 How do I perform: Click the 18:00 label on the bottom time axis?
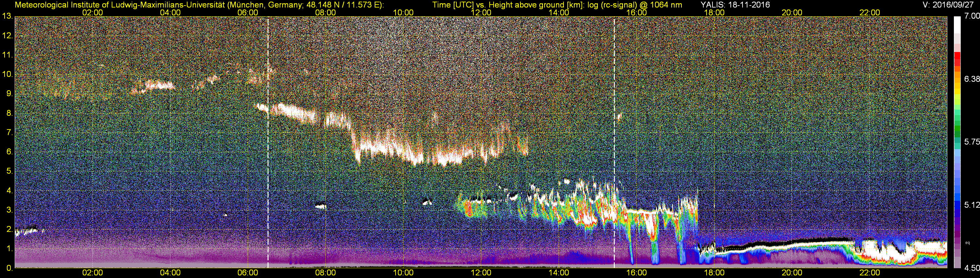[x=714, y=273]
